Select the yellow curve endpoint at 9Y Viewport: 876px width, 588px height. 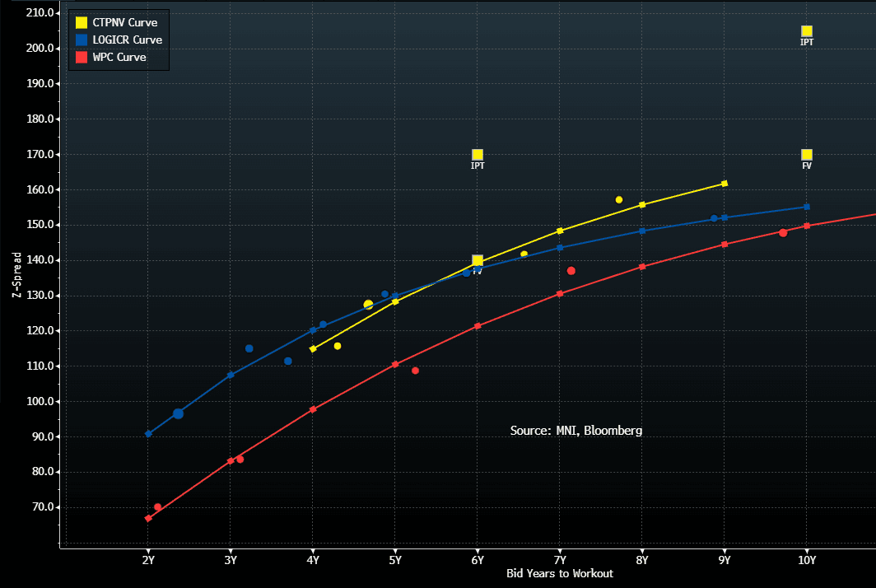(725, 184)
